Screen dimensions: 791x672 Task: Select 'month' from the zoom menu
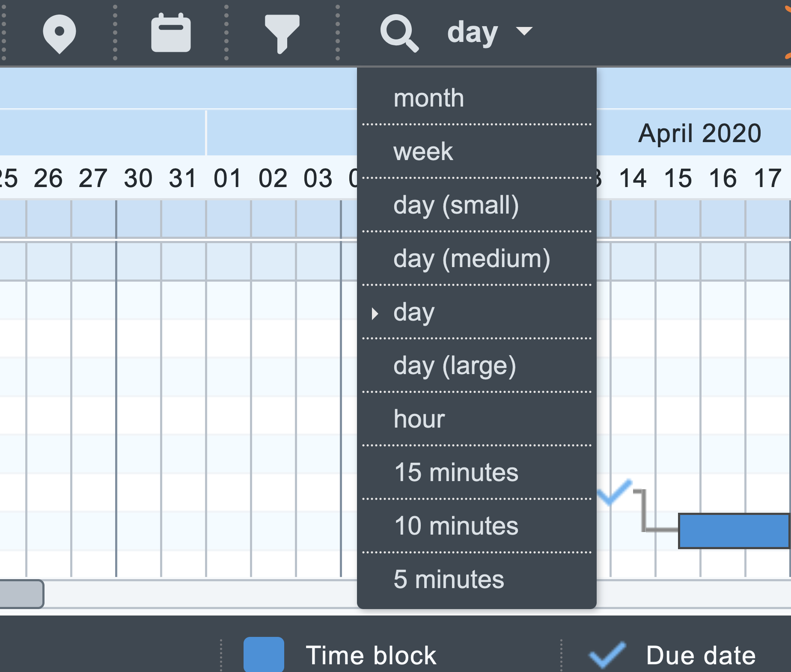coord(428,97)
